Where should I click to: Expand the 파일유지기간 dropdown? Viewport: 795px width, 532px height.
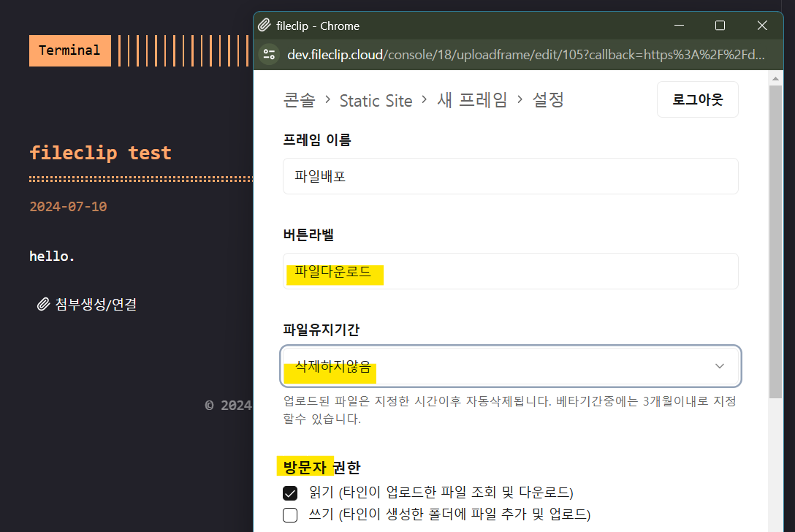coord(510,365)
